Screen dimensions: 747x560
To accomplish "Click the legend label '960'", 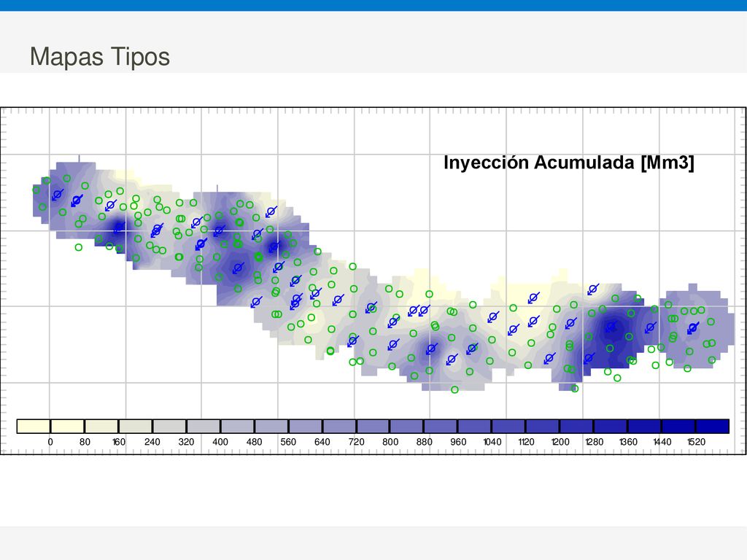I will pos(458,442).
